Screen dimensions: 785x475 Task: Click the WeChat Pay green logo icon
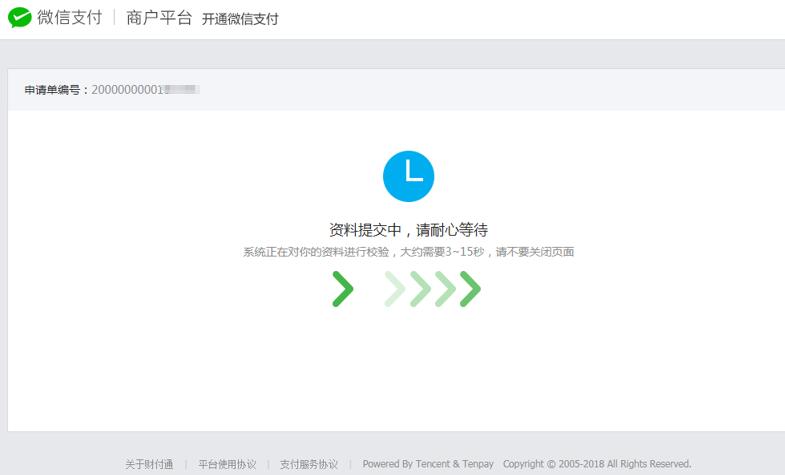[20, 18]
